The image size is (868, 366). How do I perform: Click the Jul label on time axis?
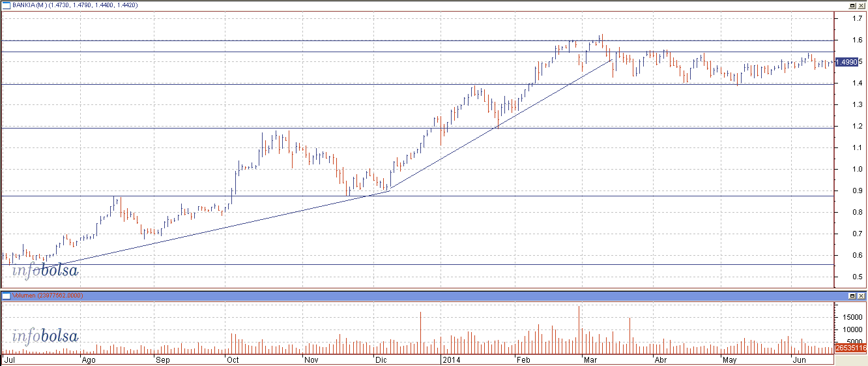[10, 359]
